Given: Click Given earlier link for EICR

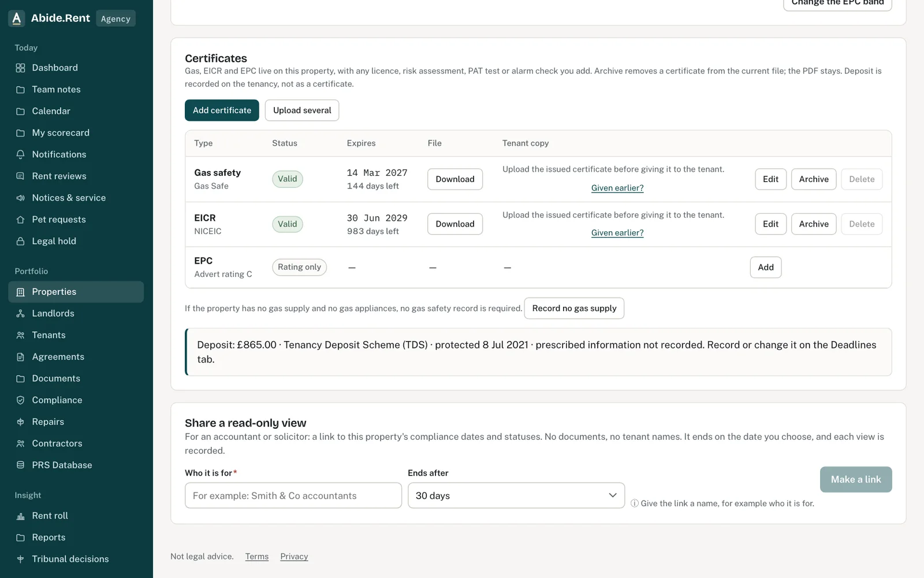Looking at the screenshot, I should coord(617,233).
